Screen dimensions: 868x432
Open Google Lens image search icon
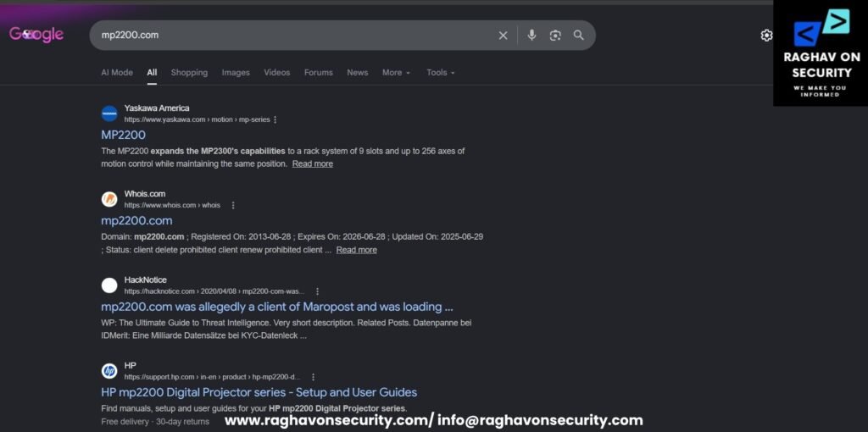(555, 36)
